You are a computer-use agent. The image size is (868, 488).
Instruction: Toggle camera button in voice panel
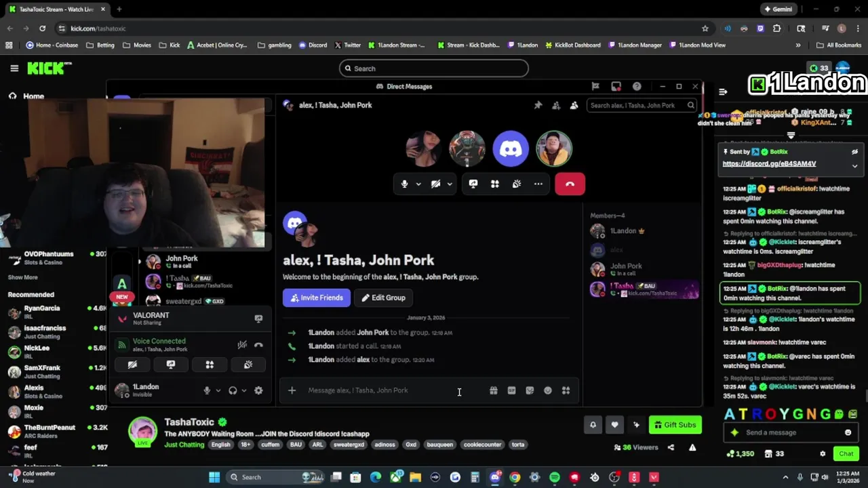pos(132,365)
